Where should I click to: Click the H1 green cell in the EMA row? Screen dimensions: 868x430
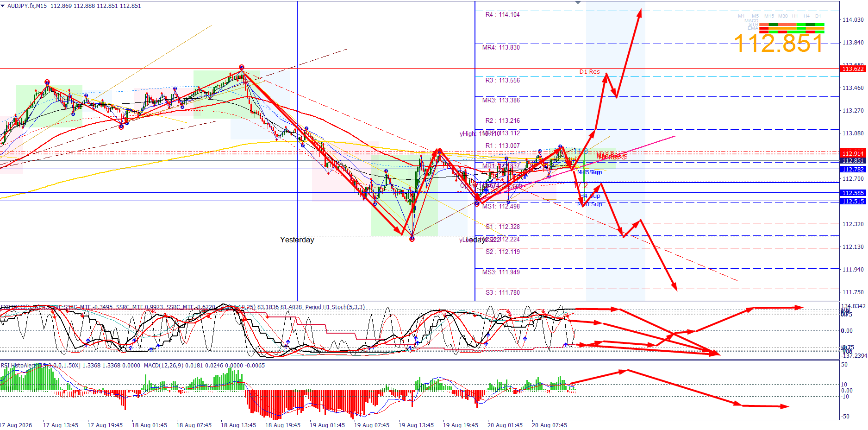click(x=801, y=28)
